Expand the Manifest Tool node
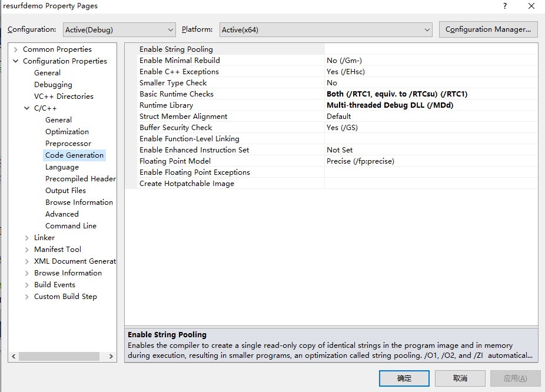The image size is (545, 392). click(27, 250)
